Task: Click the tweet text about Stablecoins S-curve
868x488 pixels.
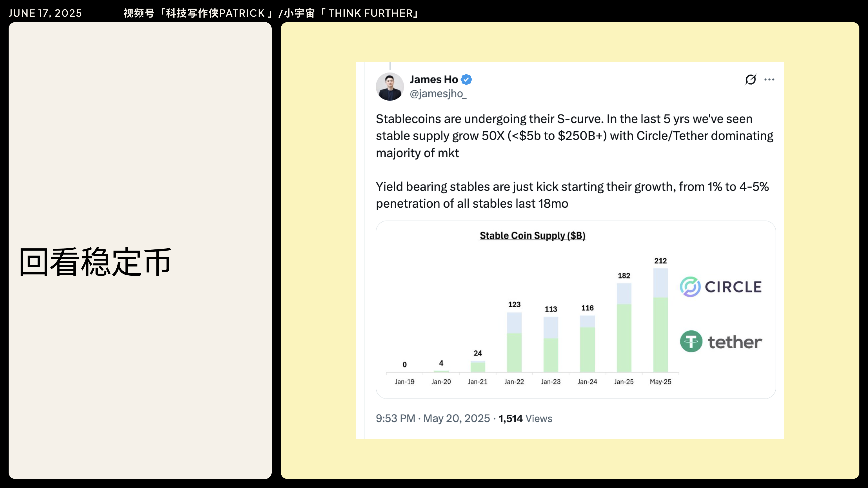Action: tap(574, 136)
